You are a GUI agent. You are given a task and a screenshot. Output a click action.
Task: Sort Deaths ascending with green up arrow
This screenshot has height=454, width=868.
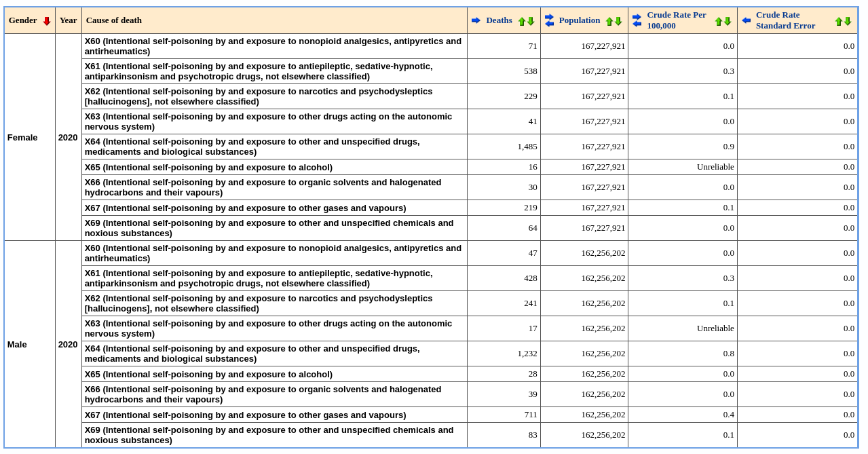tap(522, 21)
